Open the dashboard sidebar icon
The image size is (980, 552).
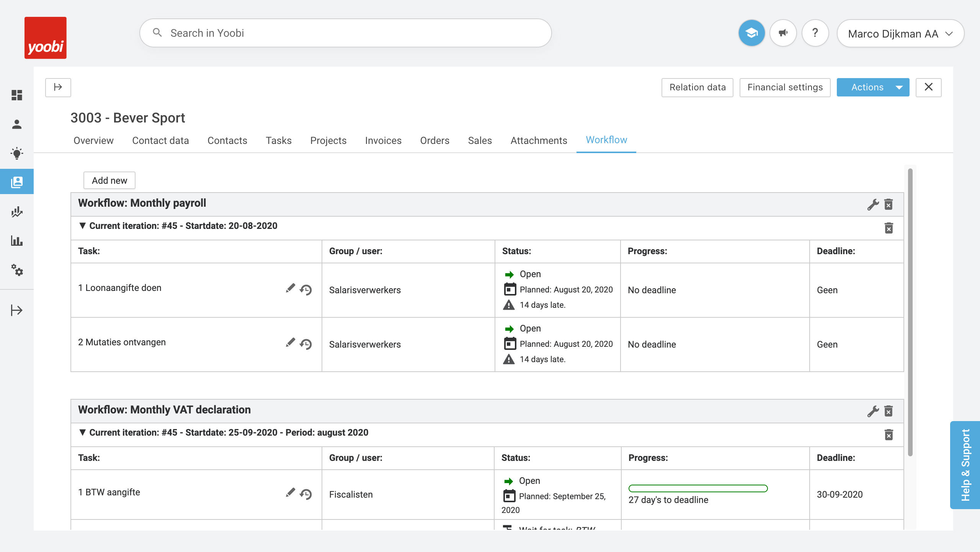pyautogui.click(x=17, y=95)
